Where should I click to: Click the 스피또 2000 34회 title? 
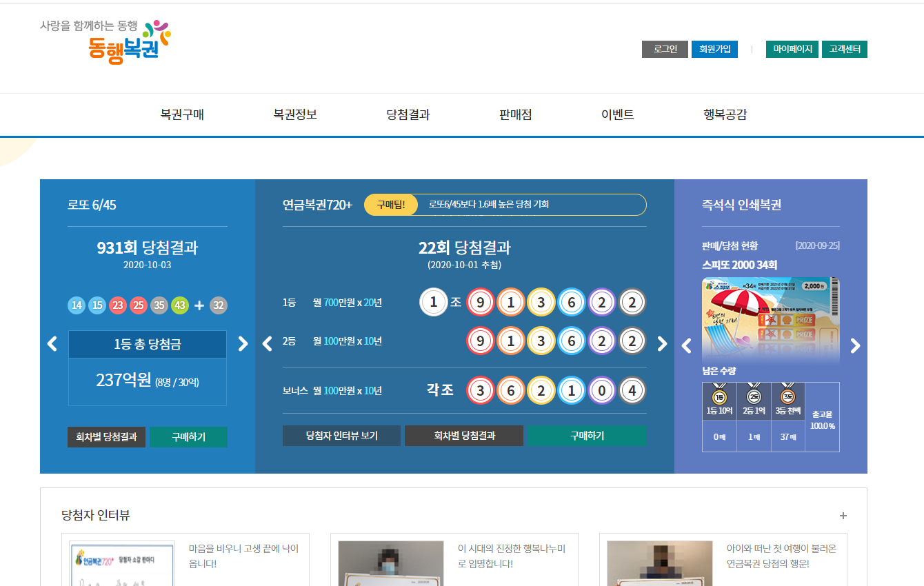point(740,265)
